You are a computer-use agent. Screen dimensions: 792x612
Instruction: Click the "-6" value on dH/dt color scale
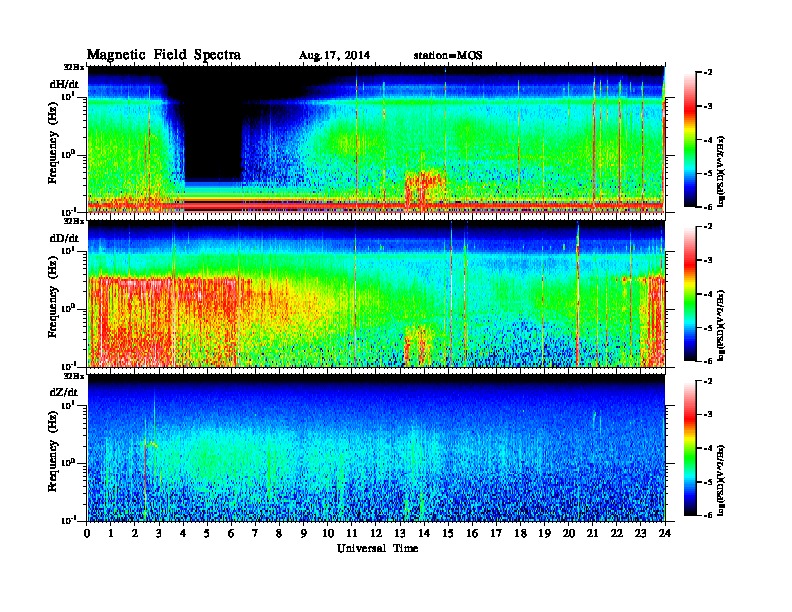708,207
